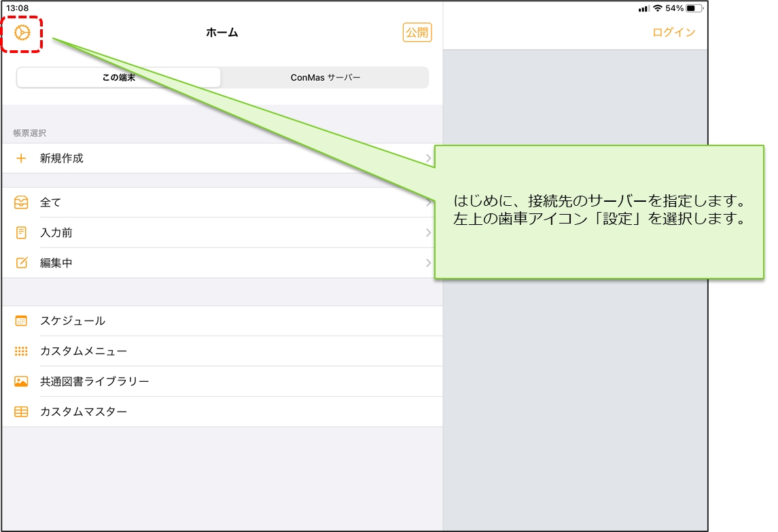Image resolution: width=778 pixels, height=532 pixels.
Task: Expand the 入力前 row chevron
Action: [428, 233]
